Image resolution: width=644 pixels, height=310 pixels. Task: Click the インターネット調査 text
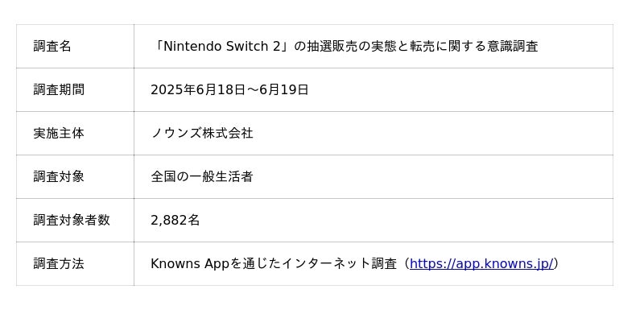(346, 263)
